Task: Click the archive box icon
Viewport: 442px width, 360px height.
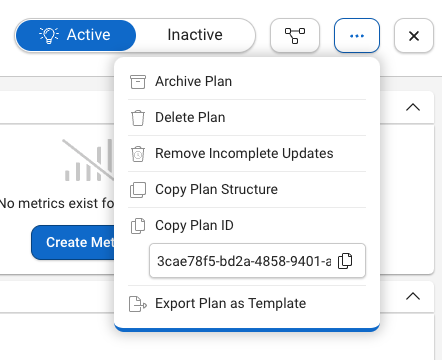Action: tap(138, 82)
